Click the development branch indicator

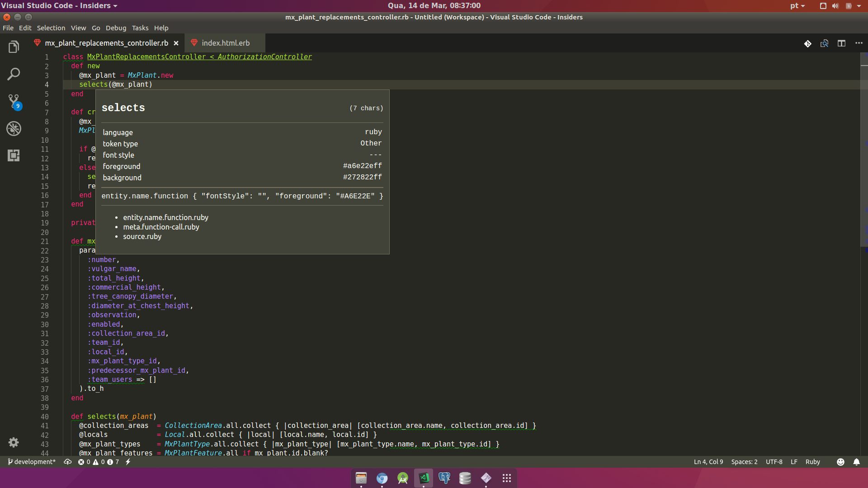(x=31, y=462)
